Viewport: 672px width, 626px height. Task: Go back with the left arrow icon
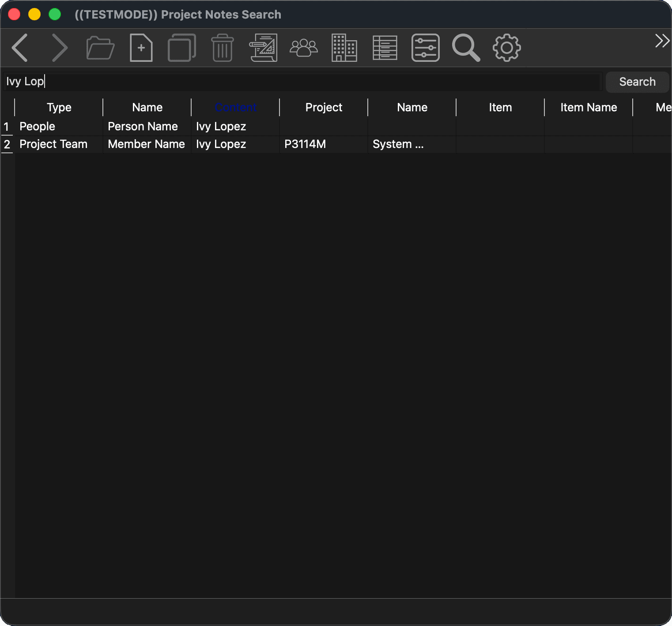click(20, 48)
